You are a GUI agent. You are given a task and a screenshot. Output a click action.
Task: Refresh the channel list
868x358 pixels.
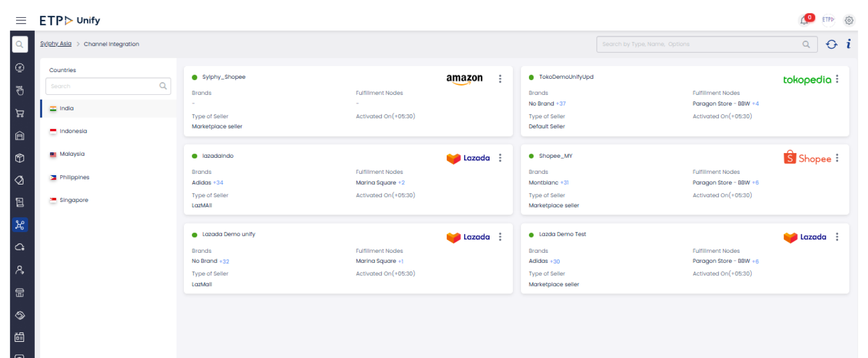[x=832, y=44]
